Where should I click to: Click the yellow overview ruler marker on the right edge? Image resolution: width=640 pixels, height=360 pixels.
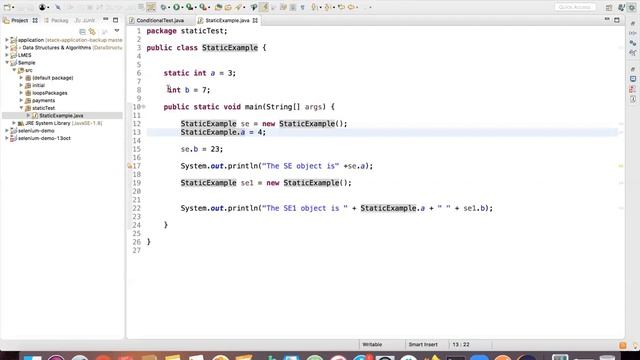coord(621,166)
